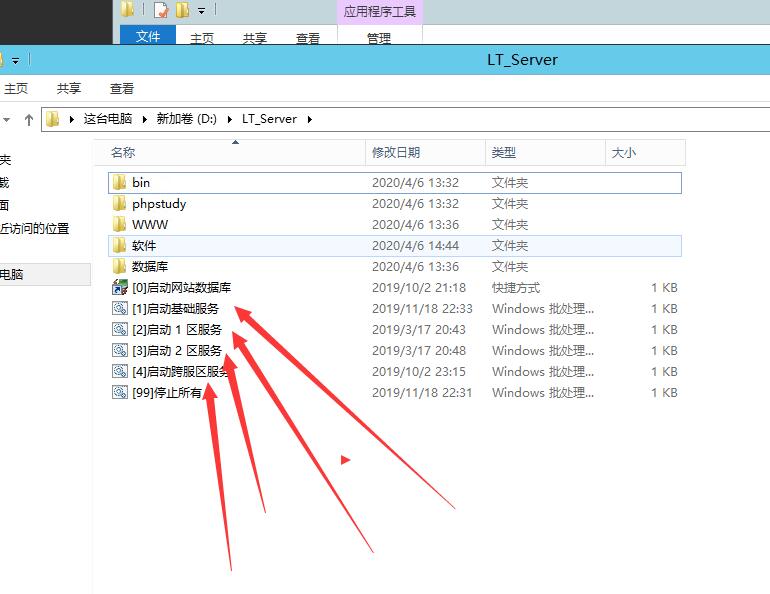Select the phpstudy folder icon
The width and height of the screenshot is (770, 594).
119,204
